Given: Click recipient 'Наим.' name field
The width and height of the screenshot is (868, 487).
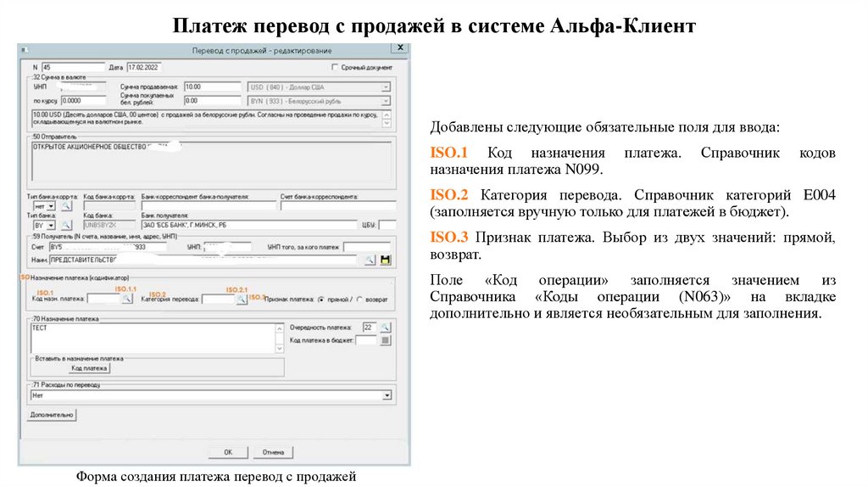Looking at the screenshot, I should pos(203,260).
